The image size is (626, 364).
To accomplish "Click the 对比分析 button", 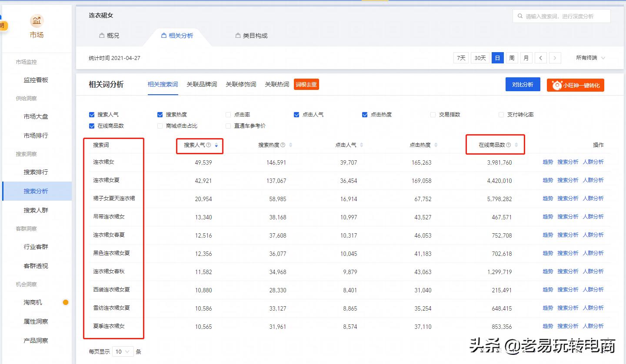I will coord(523,85).
